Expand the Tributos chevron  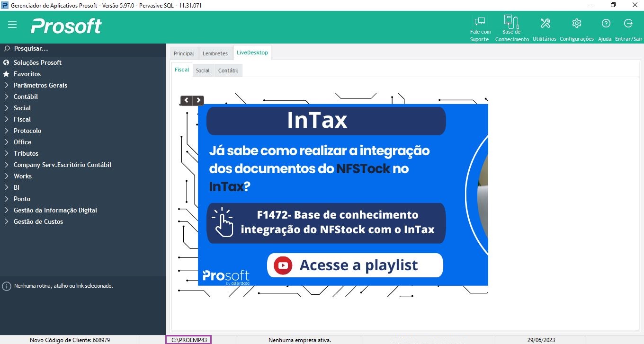coord(7,153)
